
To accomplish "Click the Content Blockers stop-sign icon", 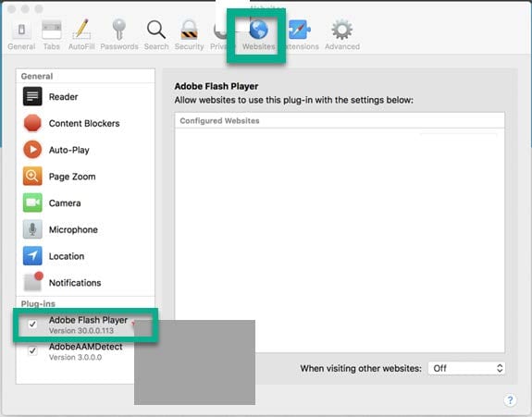I will point(32,123).
